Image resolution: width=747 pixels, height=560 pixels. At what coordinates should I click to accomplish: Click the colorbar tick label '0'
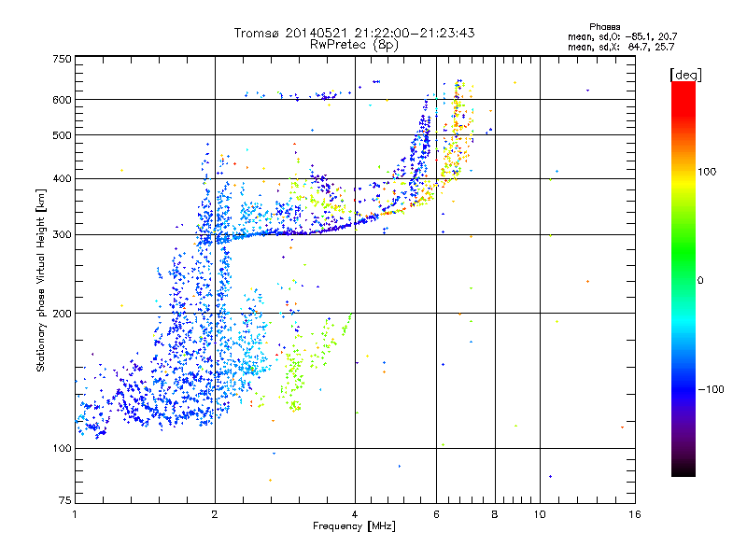[700, 280]
